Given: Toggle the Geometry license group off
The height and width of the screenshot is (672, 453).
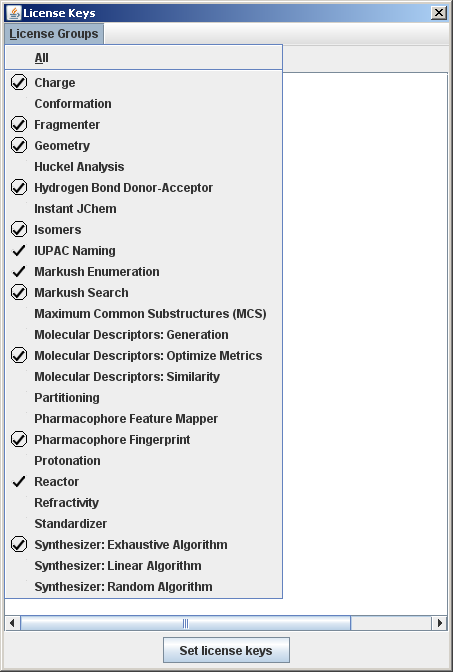Looking at the screenshot, I should pos(144,146).
